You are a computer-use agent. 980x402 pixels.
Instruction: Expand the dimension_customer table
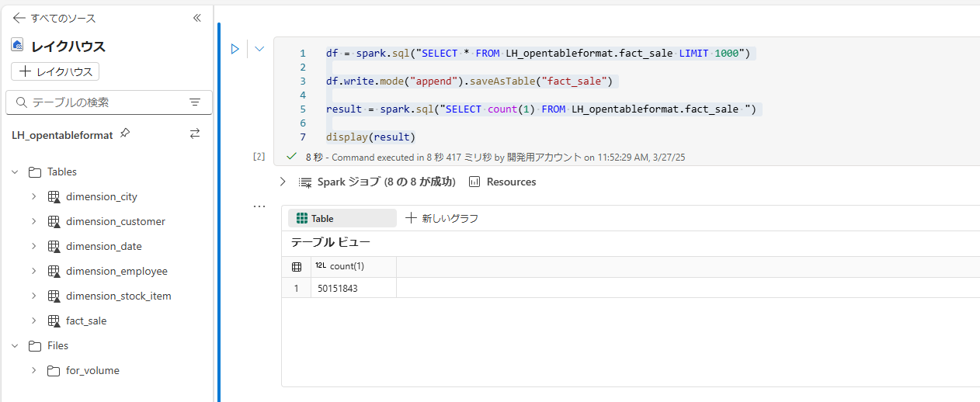pyautogui.click(x=33, y=221)
